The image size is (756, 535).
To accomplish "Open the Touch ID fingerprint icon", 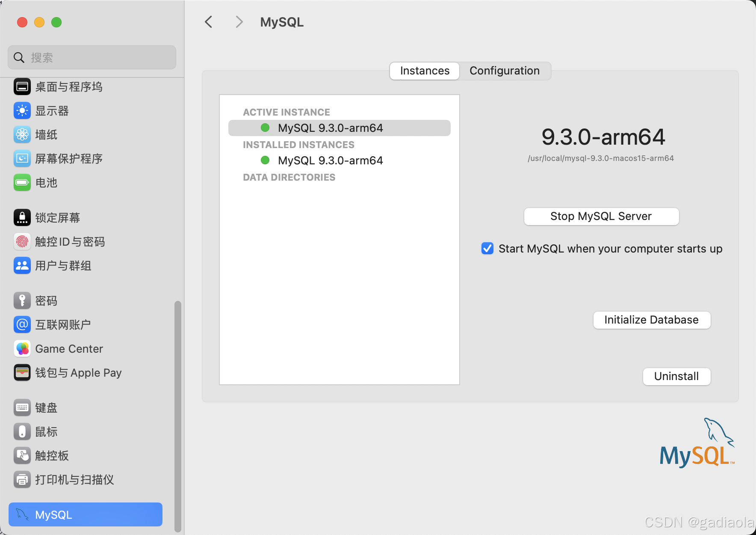I will (22, 242).
